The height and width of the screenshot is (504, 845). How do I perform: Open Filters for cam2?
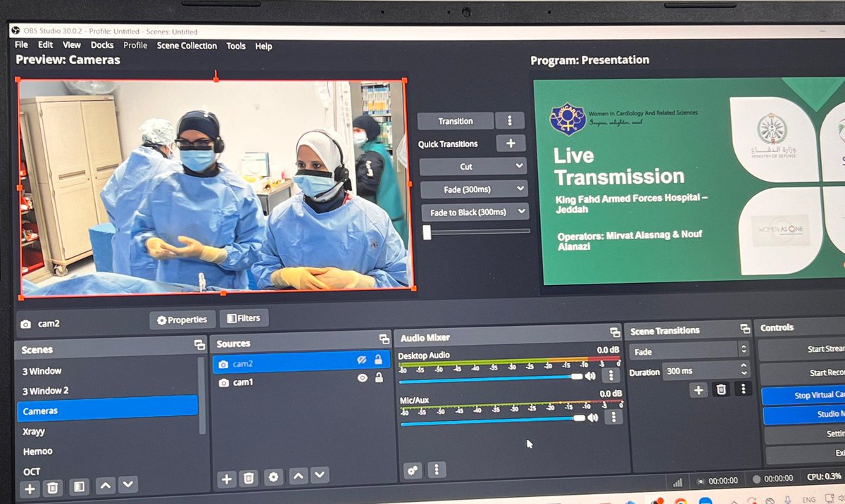tap(244, 318)
